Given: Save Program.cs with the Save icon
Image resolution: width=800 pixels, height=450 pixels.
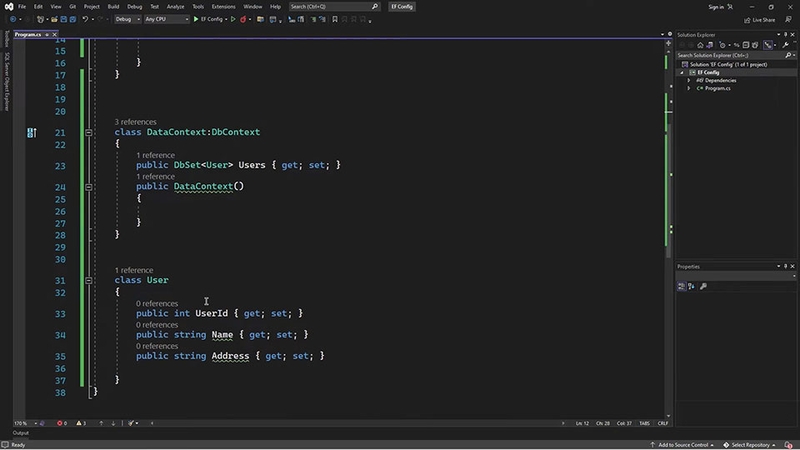Looking at the screenshot, I should click(x=63, y=19).
